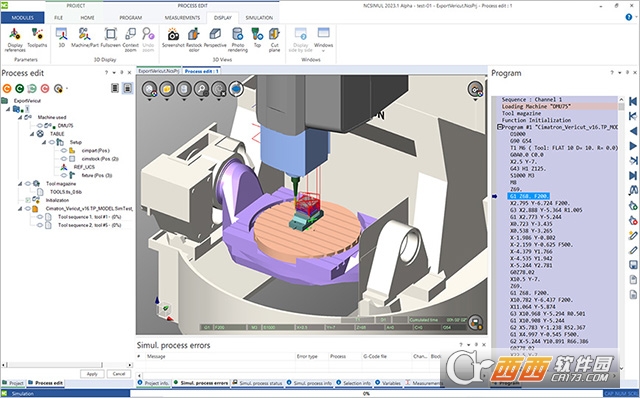
Task: Jump to program start with first arrow icon
Action: (633, 101)
